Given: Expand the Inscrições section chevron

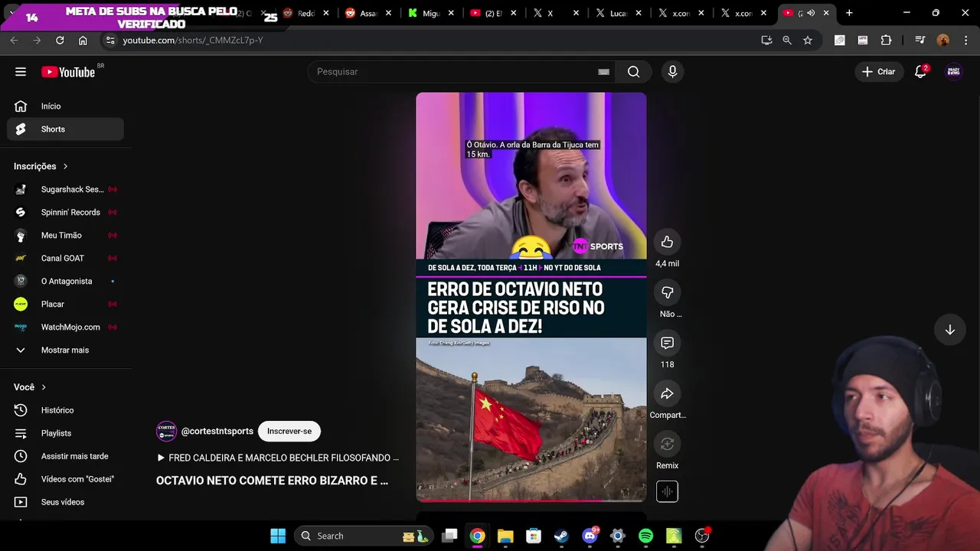Looking at the screenshot, I should [x=65, y=166].
